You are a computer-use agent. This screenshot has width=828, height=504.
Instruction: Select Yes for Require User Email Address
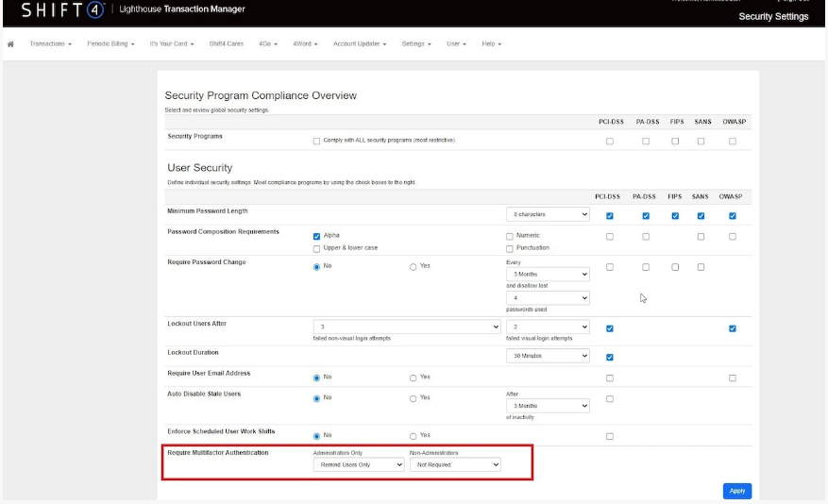coord(414,378)
